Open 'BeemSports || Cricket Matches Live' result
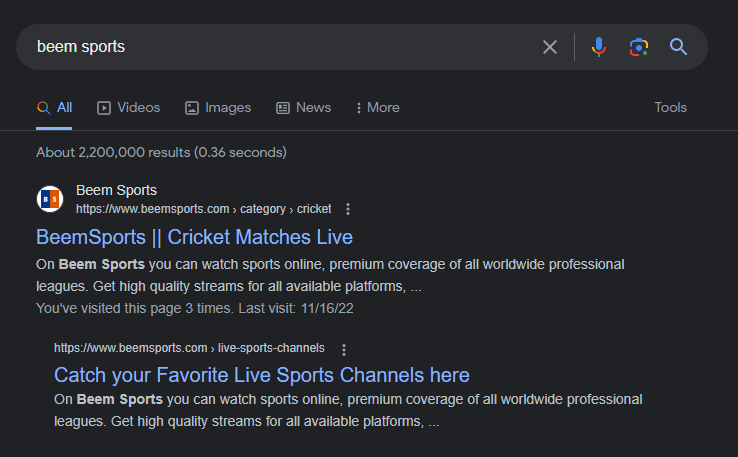 194,237
